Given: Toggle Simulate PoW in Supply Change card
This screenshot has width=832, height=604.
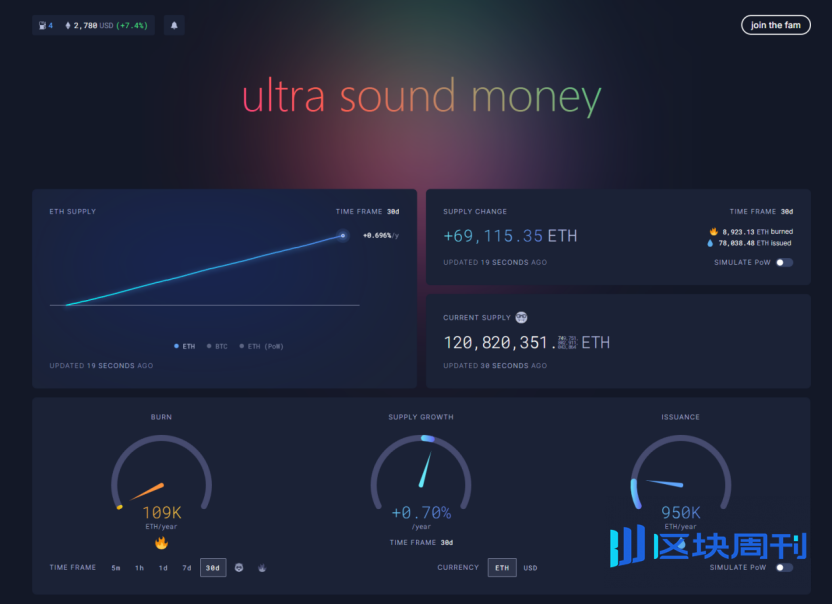Looking at the screenshot, I should [784, 262].
